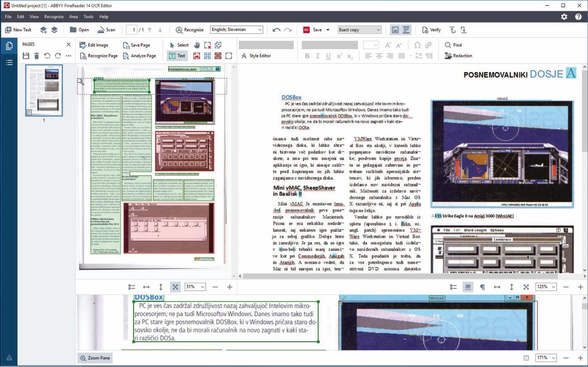Image resolution: width=588 pixels, height=367 pixels.
Task: Activate the Text area tool
Action: [x=177, y=56]
